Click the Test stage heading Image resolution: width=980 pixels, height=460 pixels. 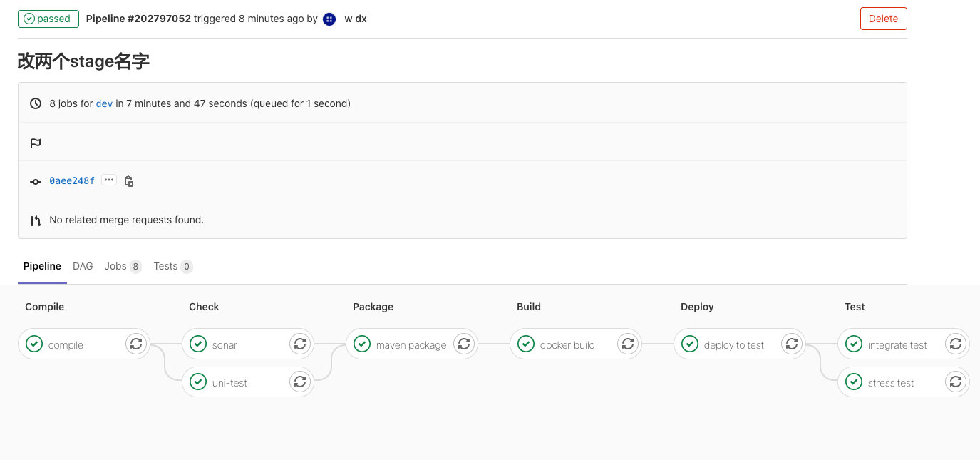click(855, 307)
